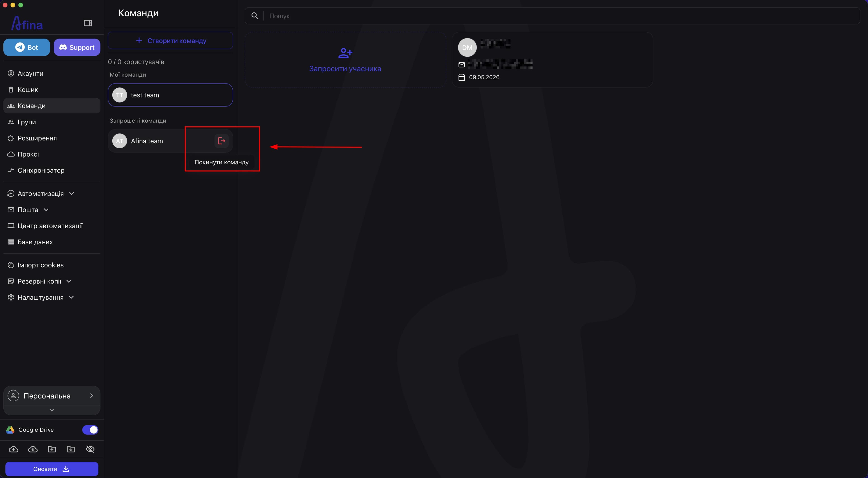Click the Групи icon
The width and height of the screenshot is (868, 478).
coord(11,122)
